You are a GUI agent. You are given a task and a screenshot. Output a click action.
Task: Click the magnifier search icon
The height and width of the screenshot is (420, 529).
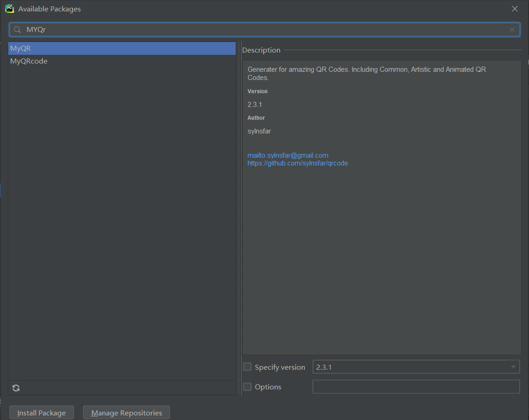(x=17, y=30)
